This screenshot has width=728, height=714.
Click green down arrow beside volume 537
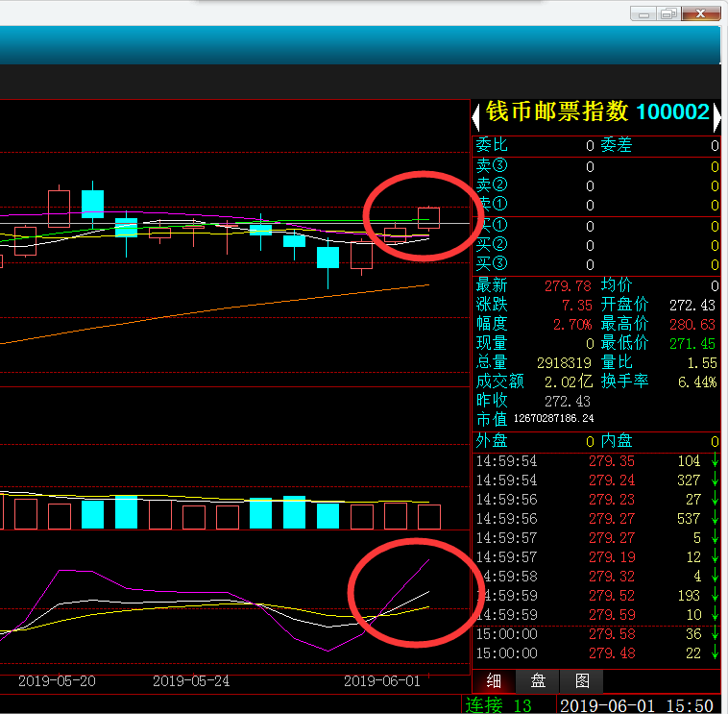point(714,519)
